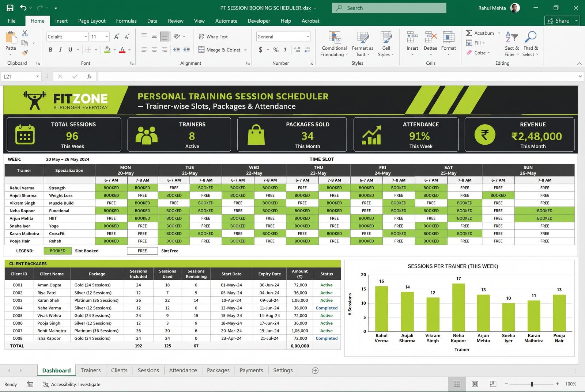This screenshot has width=585, height=392.
Task: Open Borders dropdown arrow
Action: click(96, 50)
